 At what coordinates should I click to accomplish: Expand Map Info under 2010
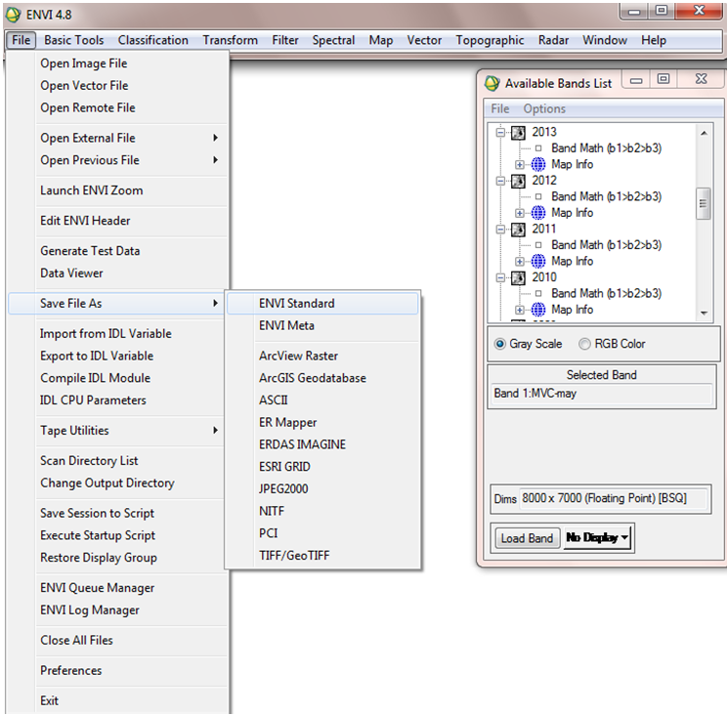520,310
